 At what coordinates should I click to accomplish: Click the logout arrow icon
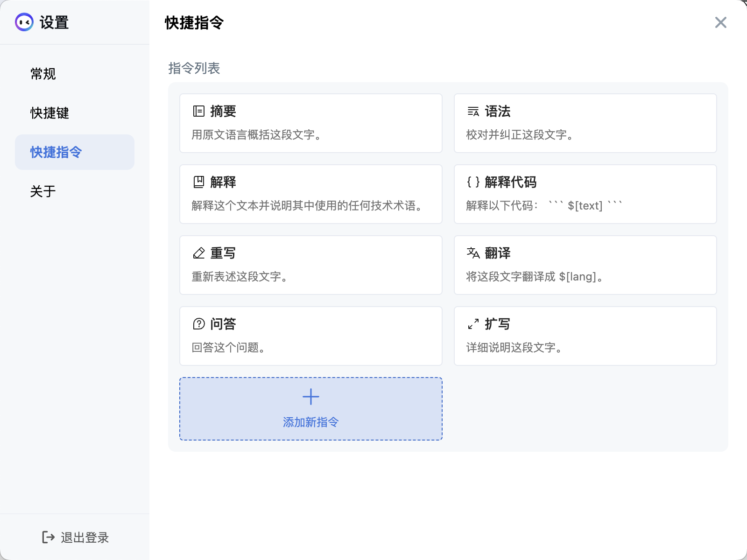[48, 537]
